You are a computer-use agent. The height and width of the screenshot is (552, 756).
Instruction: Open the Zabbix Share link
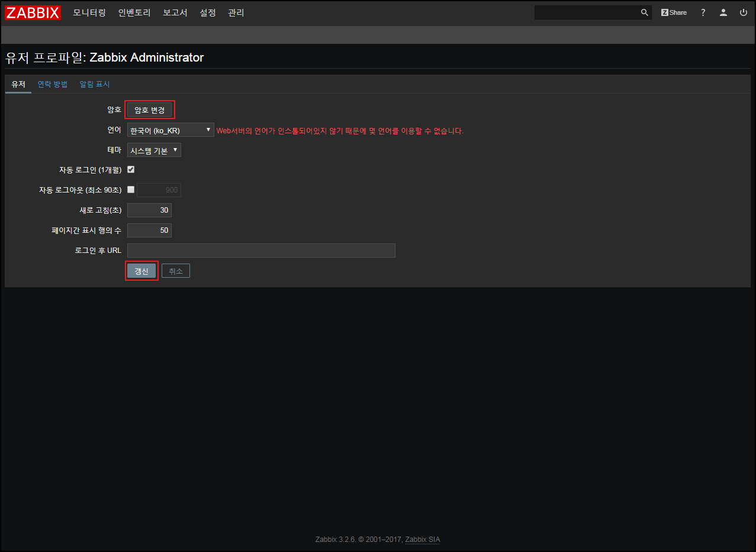674,12
